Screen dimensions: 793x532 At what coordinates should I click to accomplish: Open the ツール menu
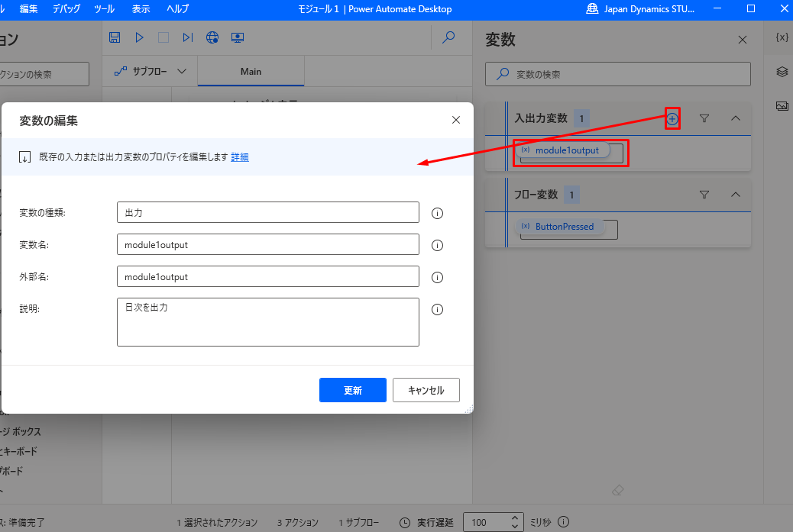coord(104,9)
